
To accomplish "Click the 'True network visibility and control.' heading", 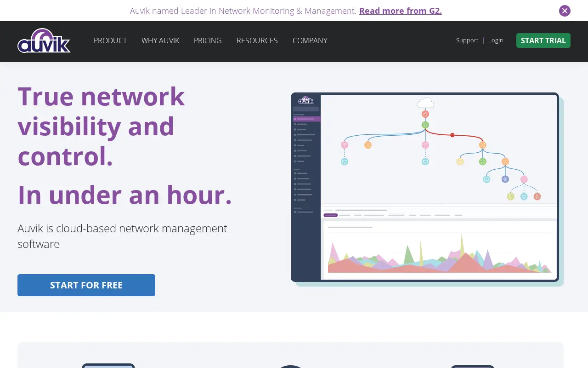I will [x=102, y=126].
